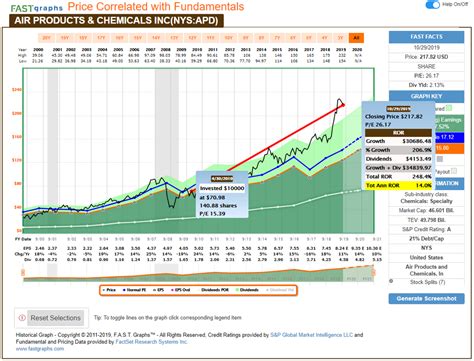Click the 'Market Cap: 46.601 Bil.' row
The image size is (474, 361).
(426, 210)
